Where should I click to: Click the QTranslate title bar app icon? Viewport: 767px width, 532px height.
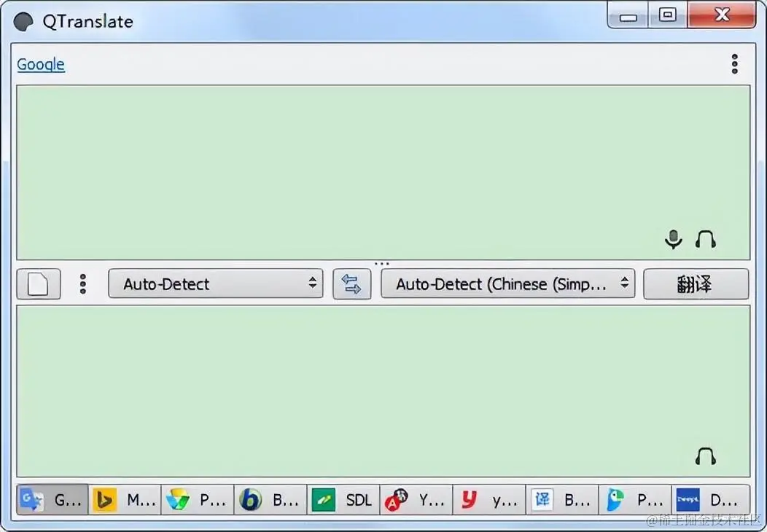click(x=23, y=22)
